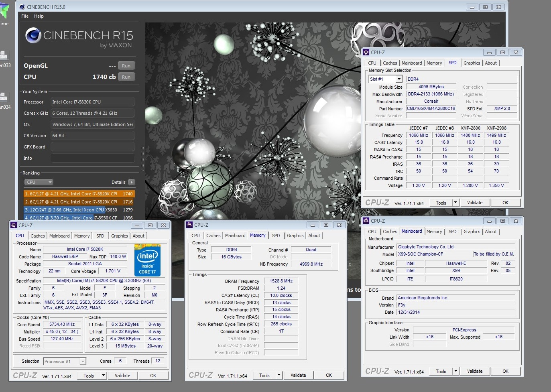This screenshot has height=392, width=551.
Task: Click OK in the SPD window
Action: pos(505,203)
